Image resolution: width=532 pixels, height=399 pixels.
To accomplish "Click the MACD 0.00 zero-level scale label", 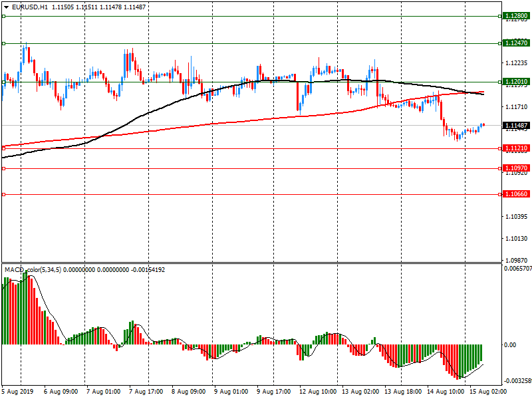I will pos(510,345).
